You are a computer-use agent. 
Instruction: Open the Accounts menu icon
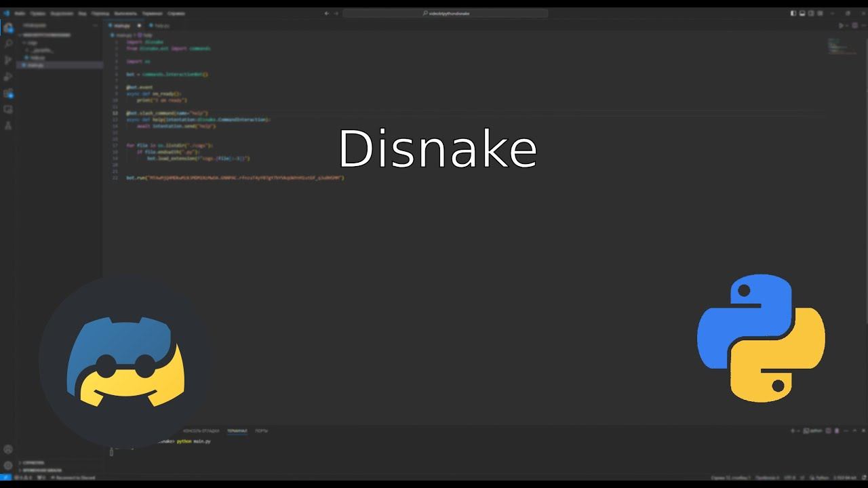point(8,449)
